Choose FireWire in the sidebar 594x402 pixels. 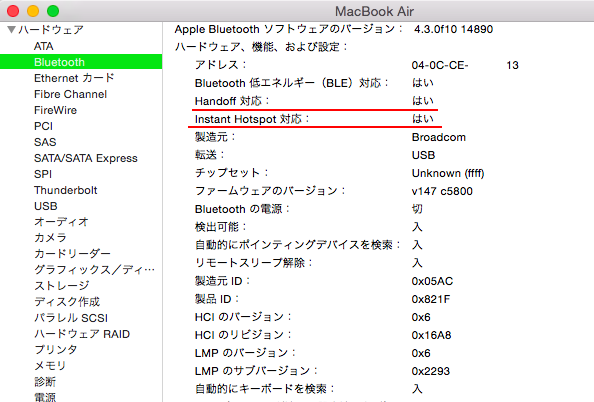(55, 110)
